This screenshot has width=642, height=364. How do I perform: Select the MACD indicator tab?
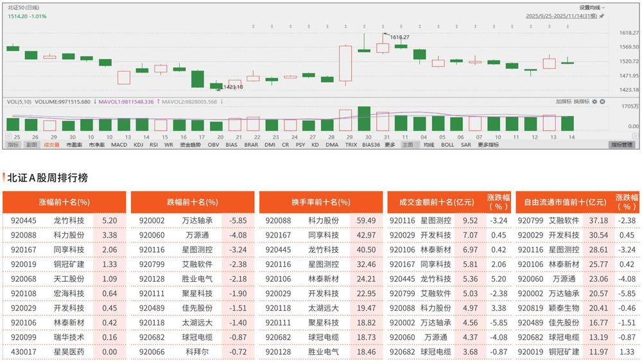tap(119, 145)
